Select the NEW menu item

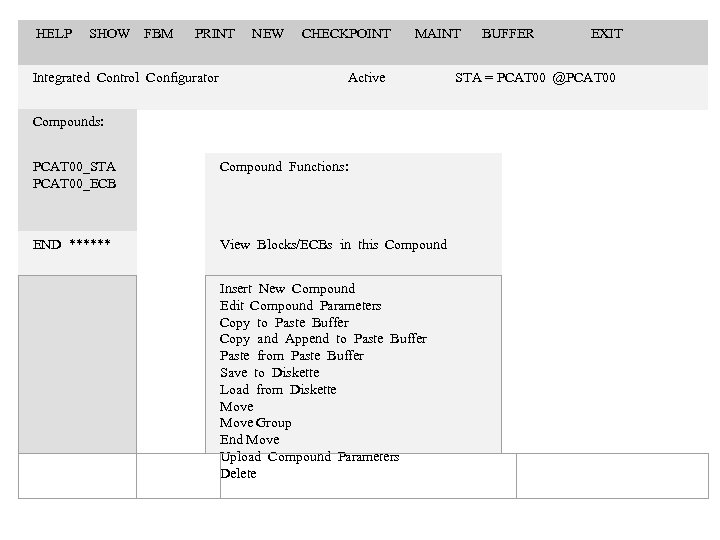267,34
